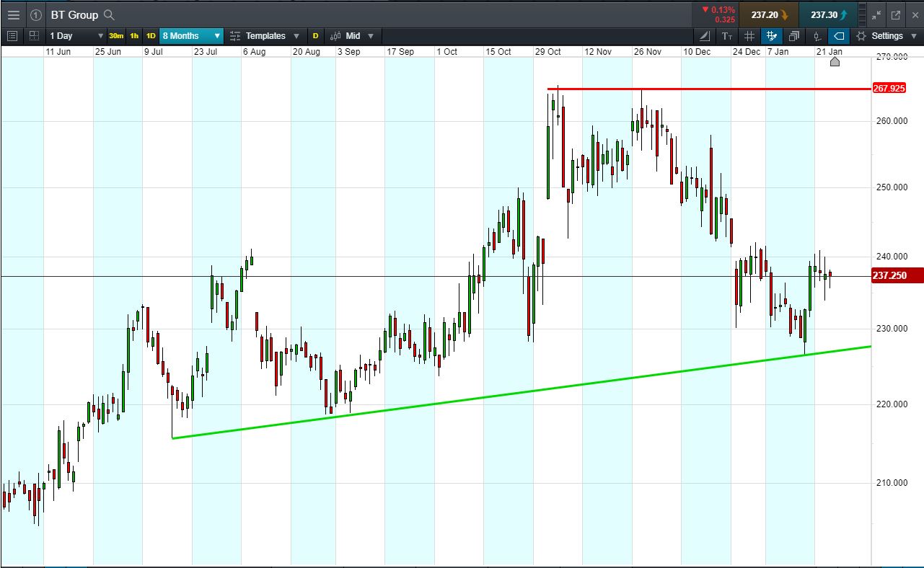Image resolution: width=924 pixels, height=568 pixels.
Task: Select the red horizontal resistance line
Action: (708, 89)
